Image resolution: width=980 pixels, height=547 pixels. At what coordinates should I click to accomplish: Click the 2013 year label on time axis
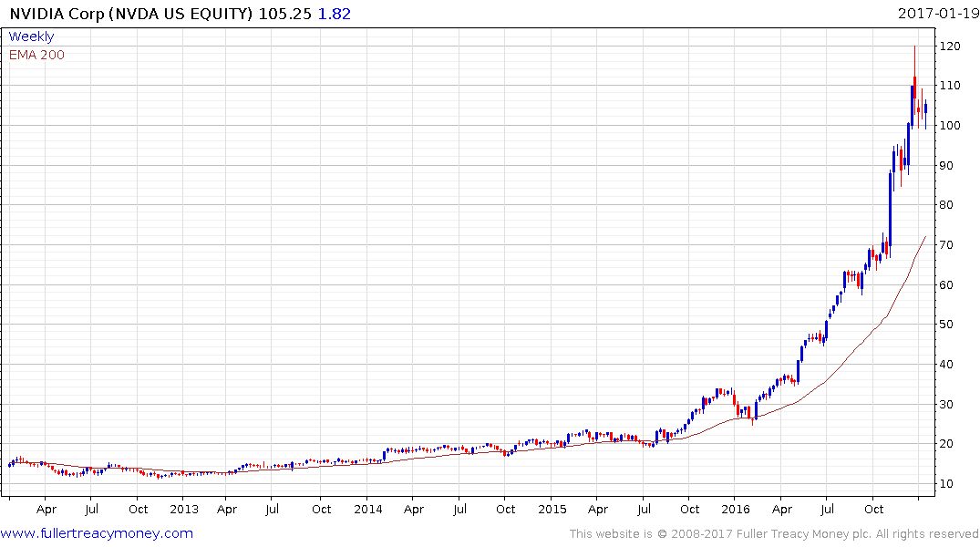click(184, 510)
